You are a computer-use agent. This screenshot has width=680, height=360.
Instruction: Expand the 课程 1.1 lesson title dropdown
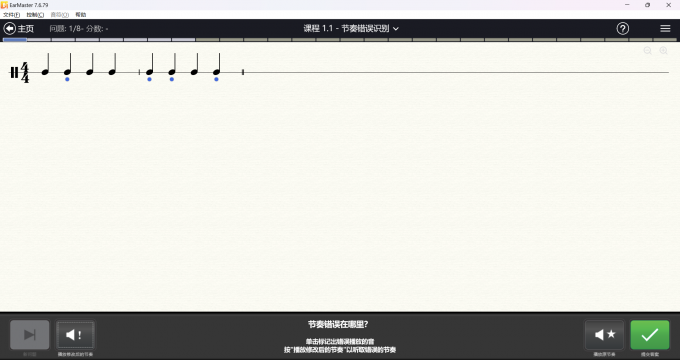point(351,29)
